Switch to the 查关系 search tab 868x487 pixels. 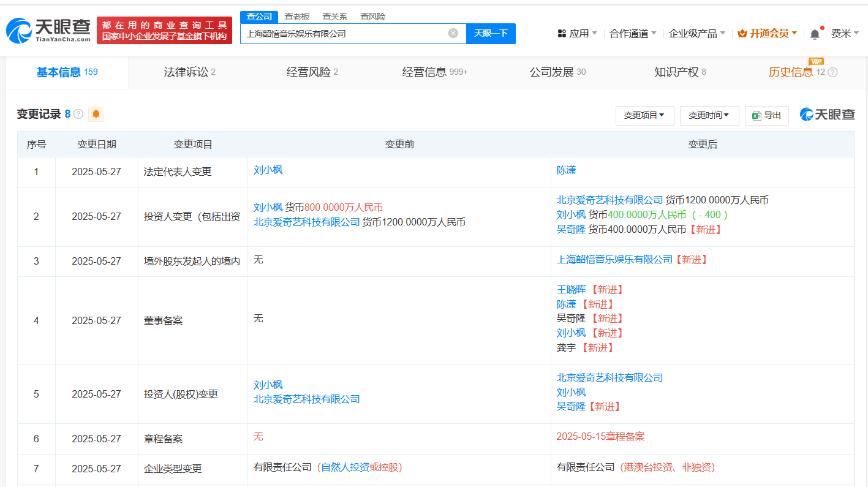pos(334,17)
